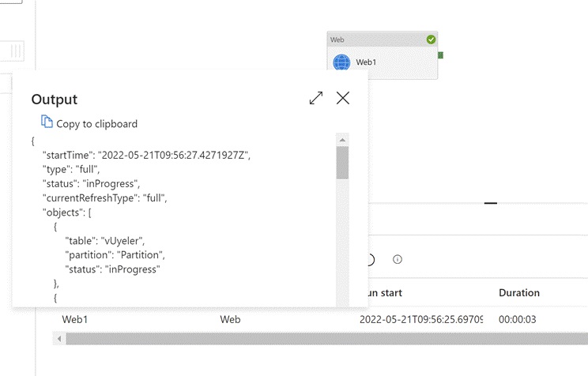Click the circular refresh icon beside info

pyautogui.click(x=369, y=259)
